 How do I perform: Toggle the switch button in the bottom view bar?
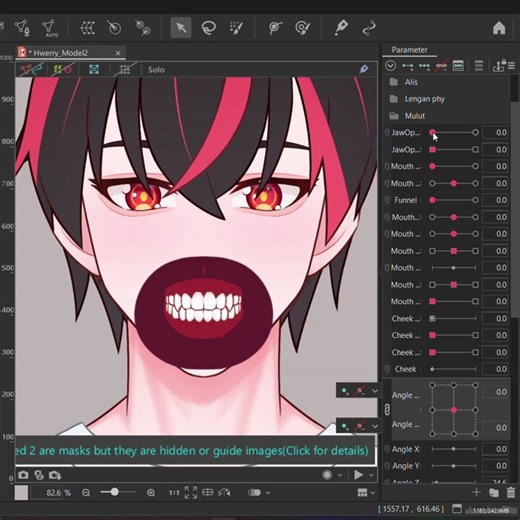click(x=254, y=492)
